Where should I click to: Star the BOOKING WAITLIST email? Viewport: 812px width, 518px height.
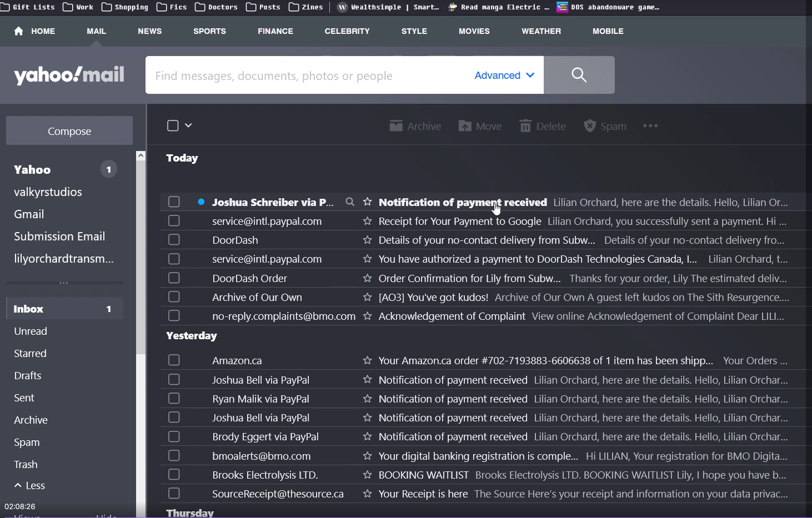367,475
